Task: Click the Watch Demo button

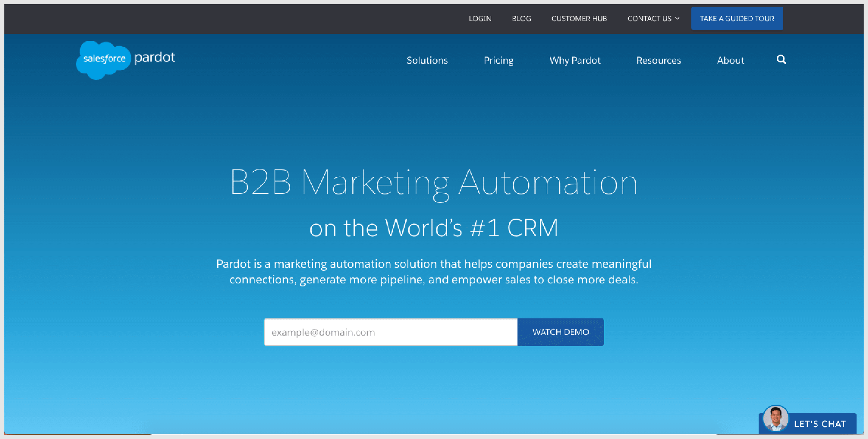Action: click(560, 332)
